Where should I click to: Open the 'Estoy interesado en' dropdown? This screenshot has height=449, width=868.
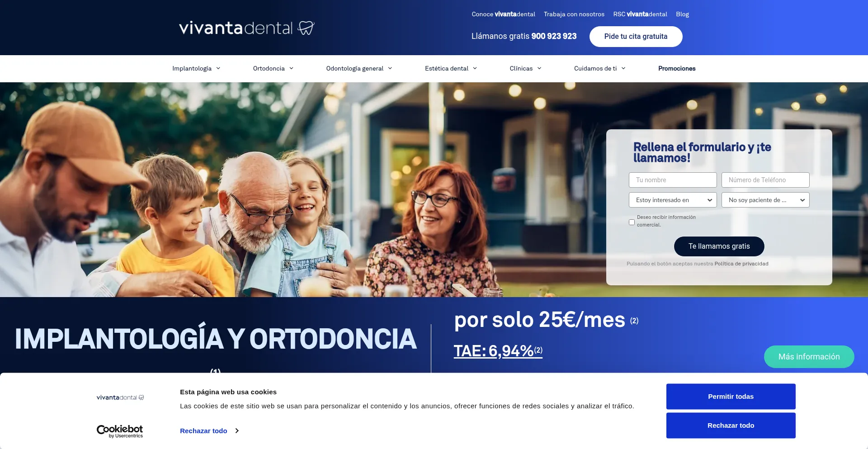click(673, 200)
